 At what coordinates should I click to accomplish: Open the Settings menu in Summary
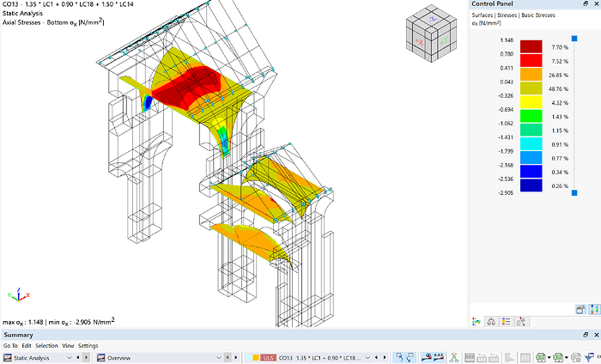88,346
